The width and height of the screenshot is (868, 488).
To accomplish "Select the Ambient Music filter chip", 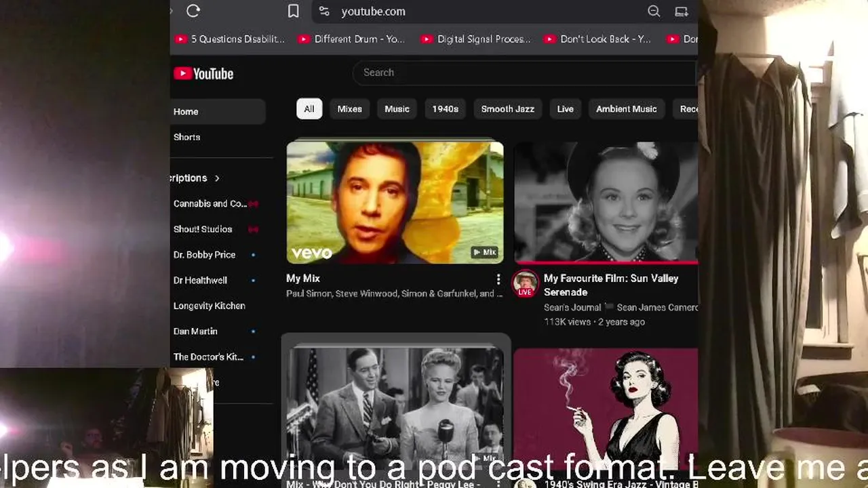I will (x=627, y=109).
